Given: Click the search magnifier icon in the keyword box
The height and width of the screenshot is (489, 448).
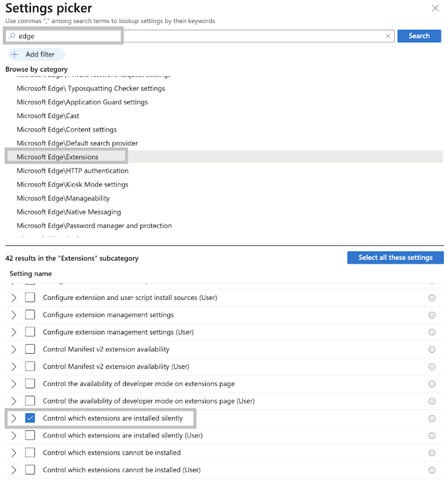Looking at the screenshot, I should pyautogui.click(x=12, y=36).
